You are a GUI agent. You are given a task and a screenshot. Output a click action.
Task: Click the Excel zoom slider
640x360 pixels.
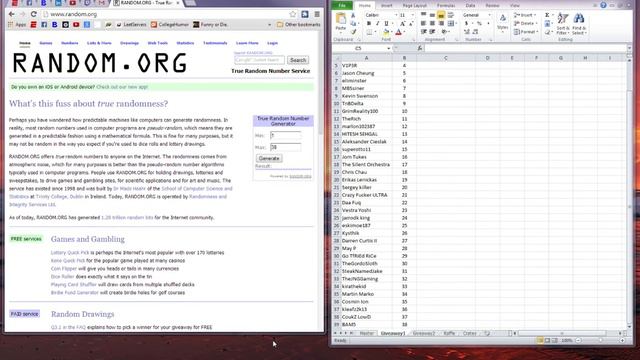click(x=600, y=340)
